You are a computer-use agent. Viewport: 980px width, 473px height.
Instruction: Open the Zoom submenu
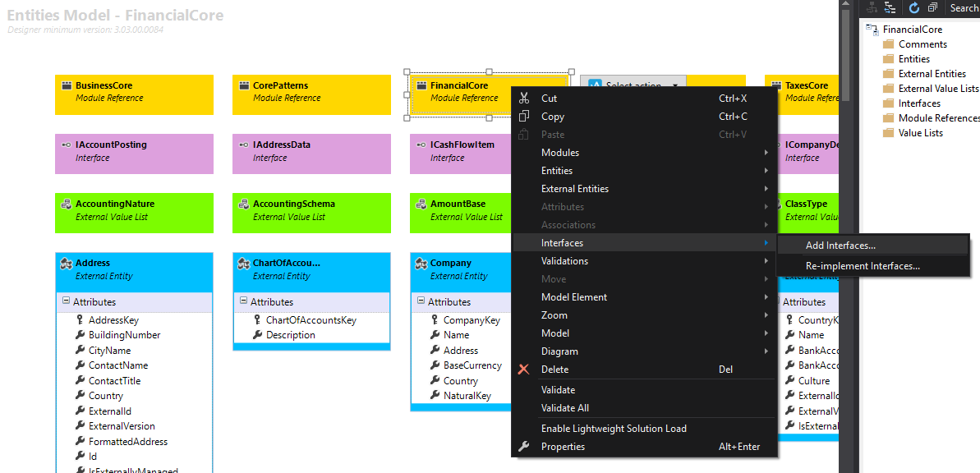[x=644, y=315]
